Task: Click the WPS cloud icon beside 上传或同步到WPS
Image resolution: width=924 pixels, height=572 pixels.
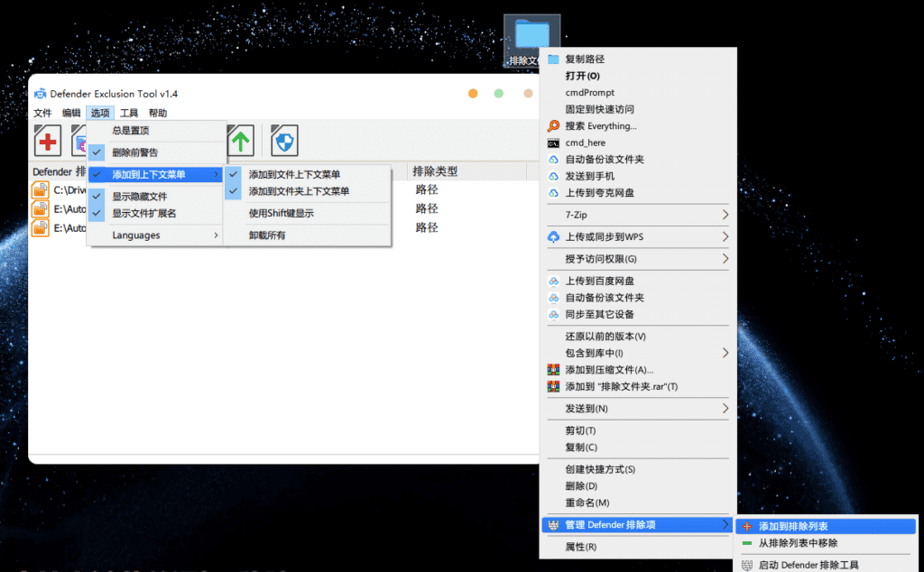Action: [553, 236]
